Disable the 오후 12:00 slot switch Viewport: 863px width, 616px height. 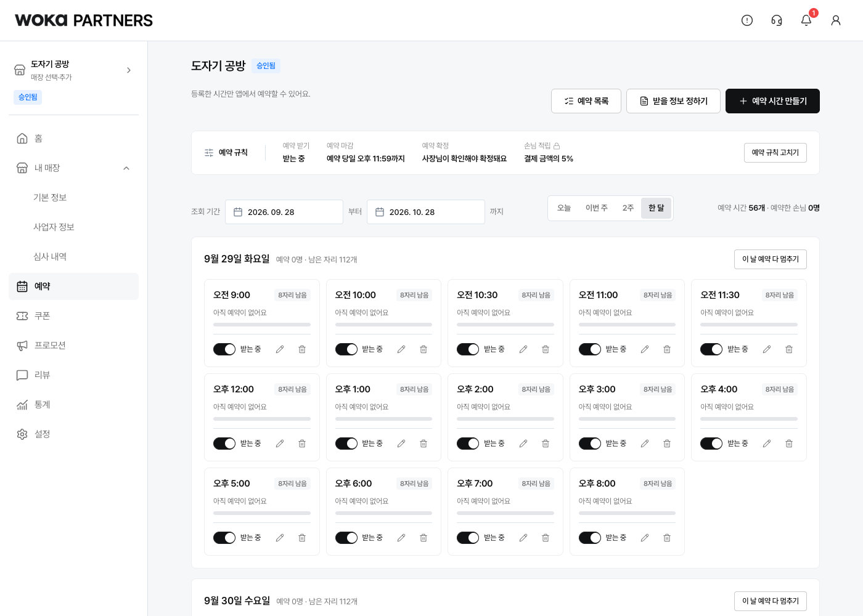click(224, 444)
